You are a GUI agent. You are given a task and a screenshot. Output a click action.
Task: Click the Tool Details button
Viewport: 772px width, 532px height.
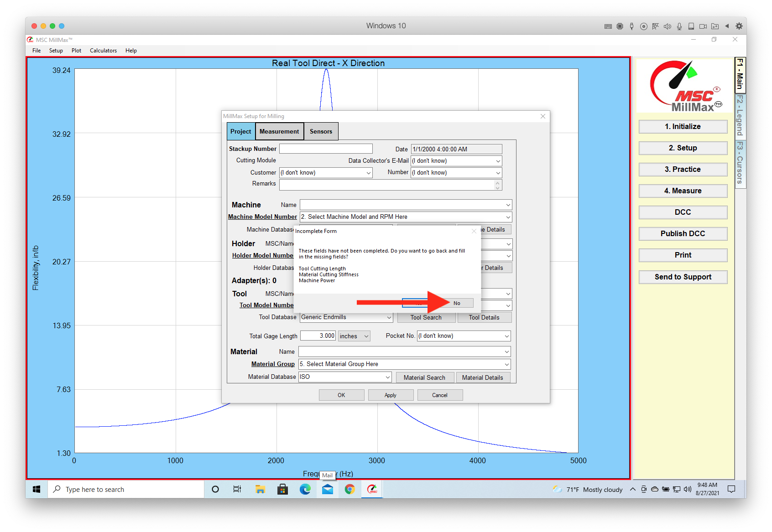(x=484, y=318)
